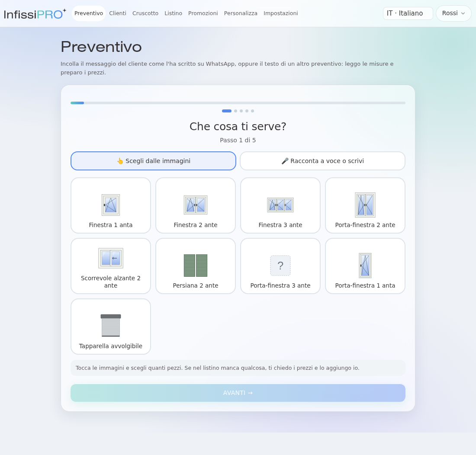Viewport: 476px width, 455px height.
Task: Pick the Tapparella avvolgibile roller shutter icon
Action: [110, 326]
